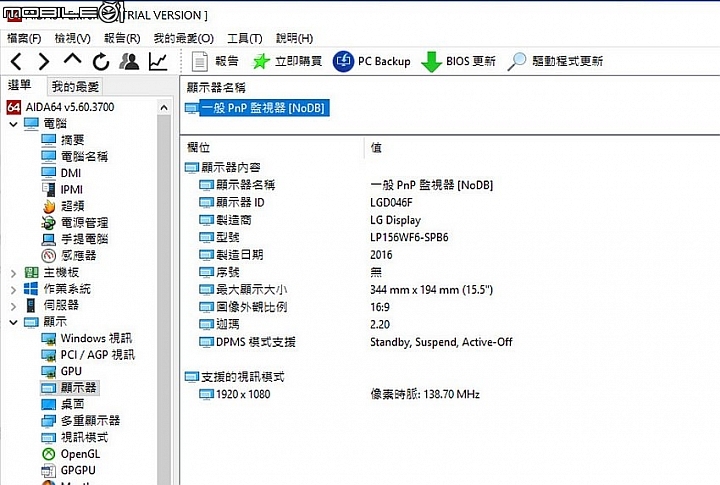Open the 檢視(V) menu

pos(73,38)
